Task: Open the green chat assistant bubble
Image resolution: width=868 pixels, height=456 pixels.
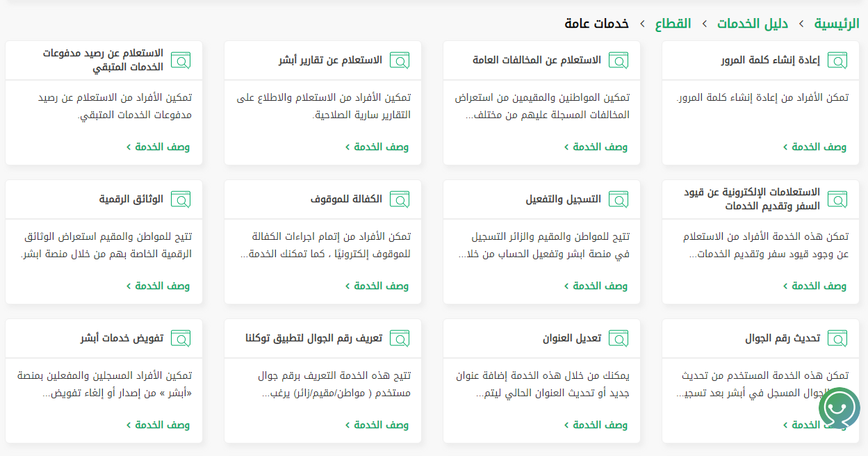Action: pos(839,407)
